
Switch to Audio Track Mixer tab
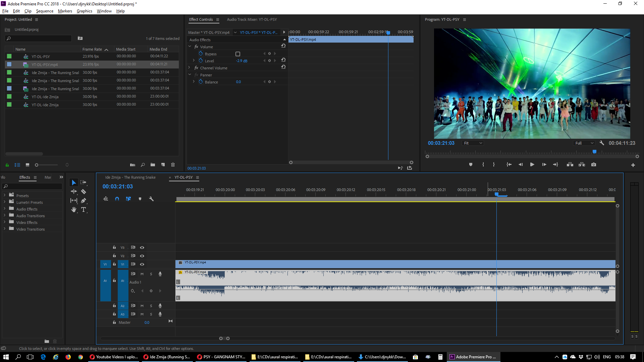252,19
